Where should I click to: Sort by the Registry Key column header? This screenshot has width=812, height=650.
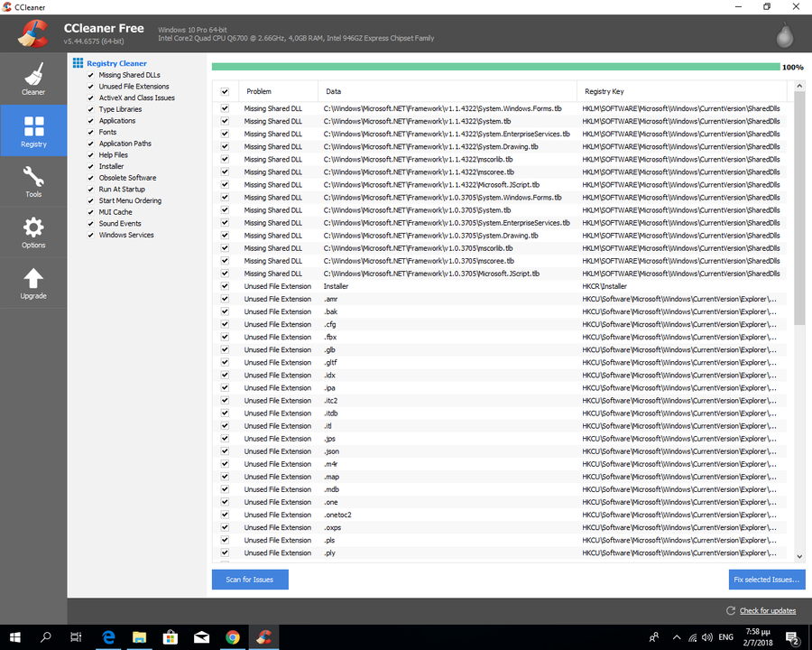(682, 91)
